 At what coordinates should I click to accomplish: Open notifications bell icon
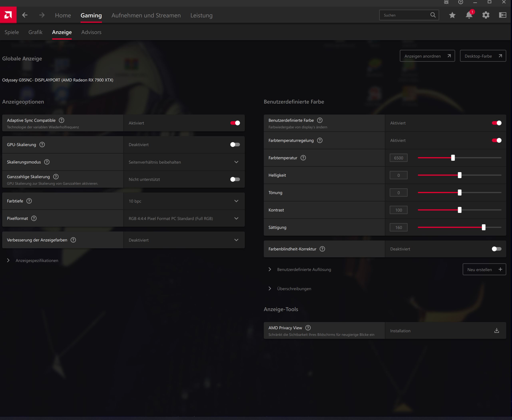(469, 15)
